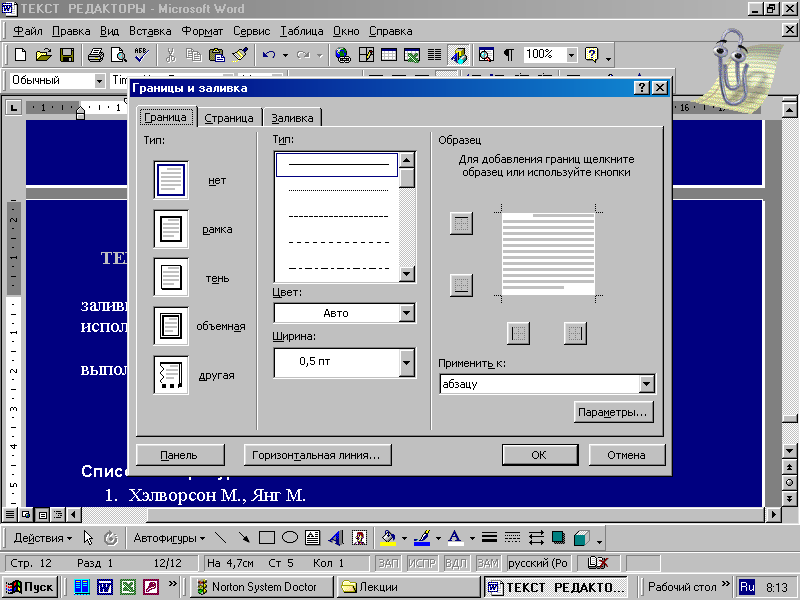Select the Oval drawing tool
800x600 pixels.
290,538
